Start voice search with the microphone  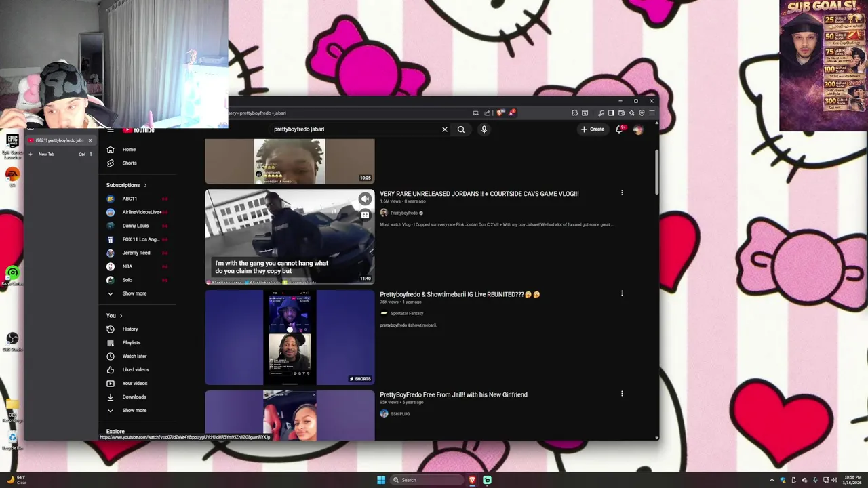[x=484, y=129]
